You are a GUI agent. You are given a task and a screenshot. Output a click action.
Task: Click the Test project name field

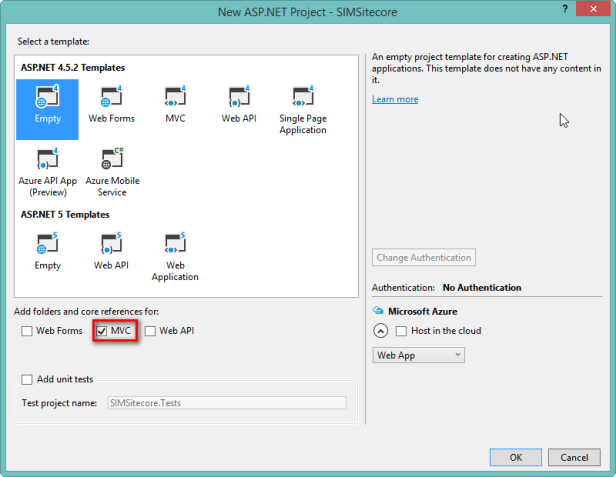(x=227, y=403)
